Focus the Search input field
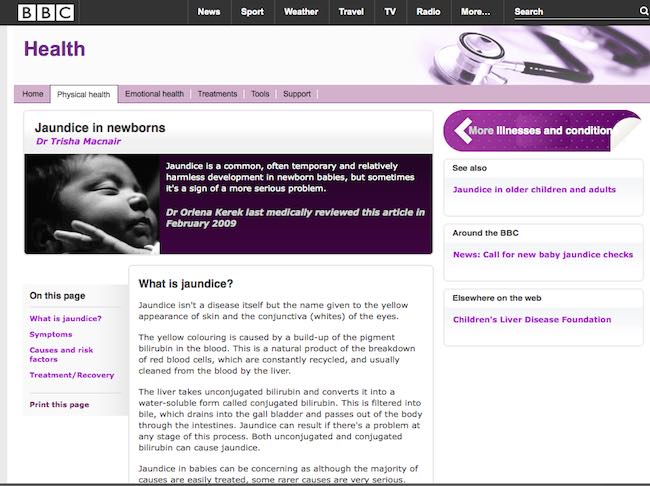Image resolution: width=650 pixels, height=486 pixels. [x=575, y=12]
